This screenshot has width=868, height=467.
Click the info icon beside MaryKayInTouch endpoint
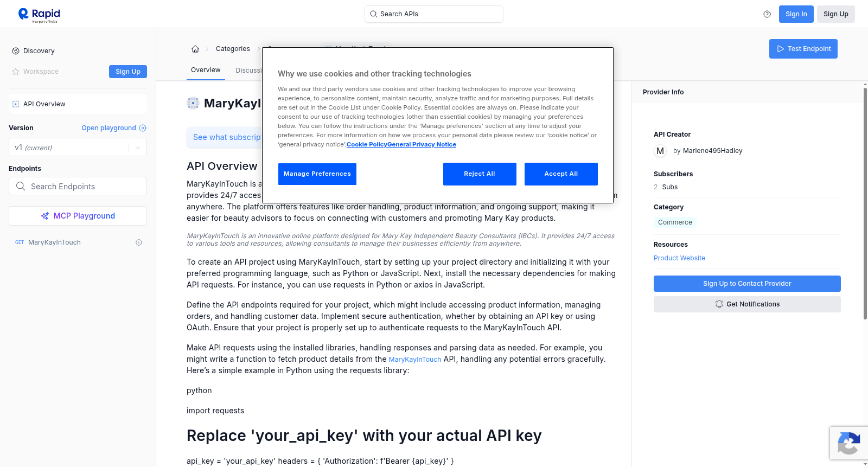[139, 242]
